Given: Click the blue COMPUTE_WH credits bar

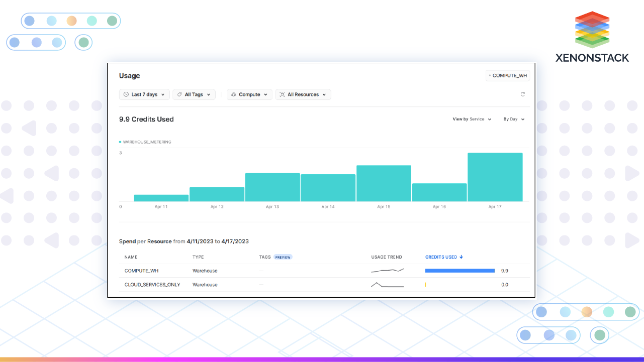Looking at the screenshot, I should pos(459,271).
